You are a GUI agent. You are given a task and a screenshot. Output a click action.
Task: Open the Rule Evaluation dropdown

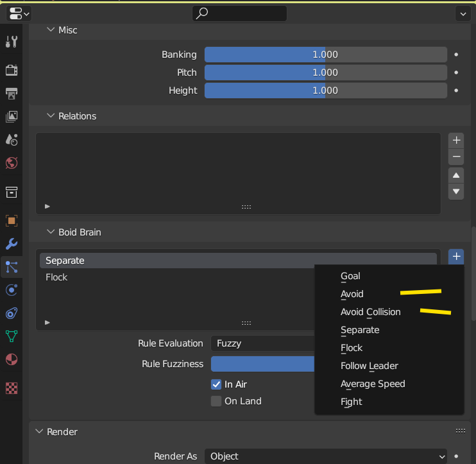(263, 343)
